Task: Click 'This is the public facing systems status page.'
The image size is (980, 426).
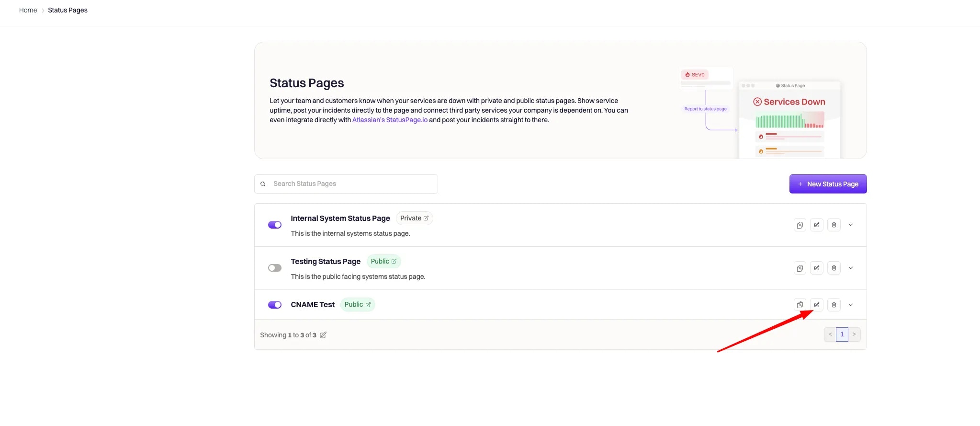Action: tap(358, 276)
